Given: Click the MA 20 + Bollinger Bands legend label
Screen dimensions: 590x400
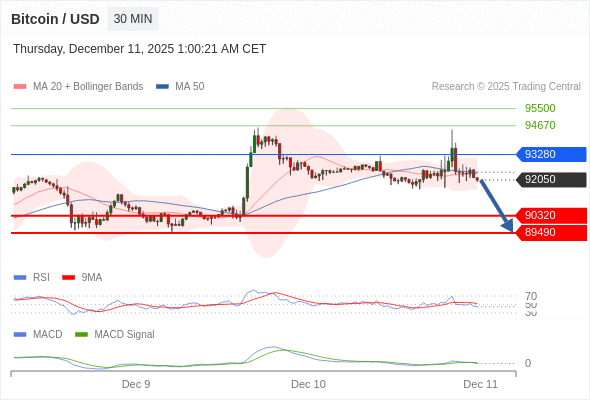Looking at the screenshot, I should pyautogui.click(x=88, y=87).
